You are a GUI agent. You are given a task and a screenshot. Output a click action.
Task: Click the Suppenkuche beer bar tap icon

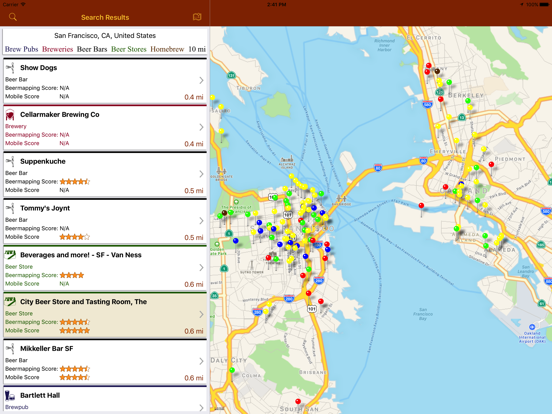coord(11,162)
